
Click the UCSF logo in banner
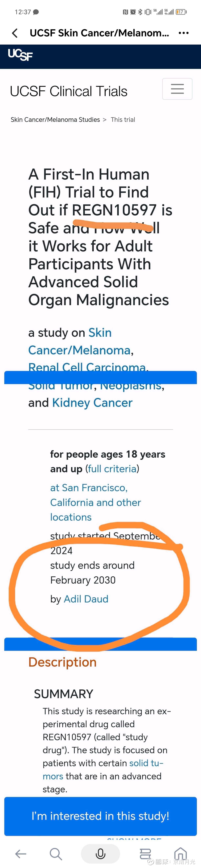pyautogui.click(x=20, y=55)
